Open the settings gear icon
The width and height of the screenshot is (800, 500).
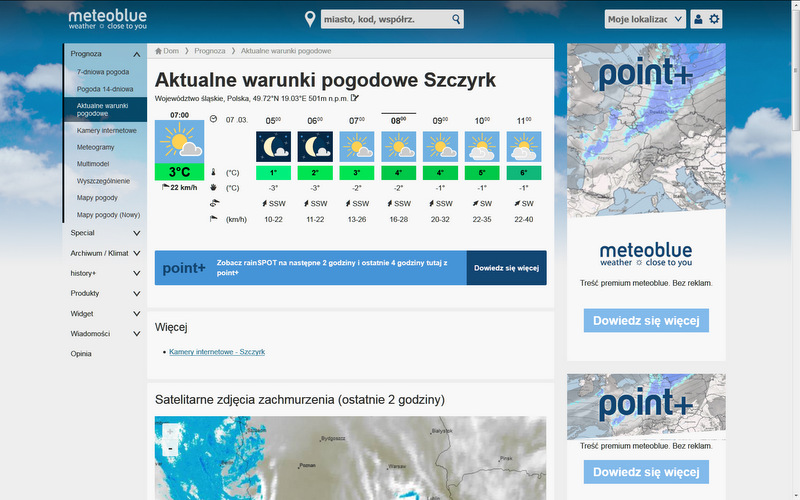click(x=714, y=19)
